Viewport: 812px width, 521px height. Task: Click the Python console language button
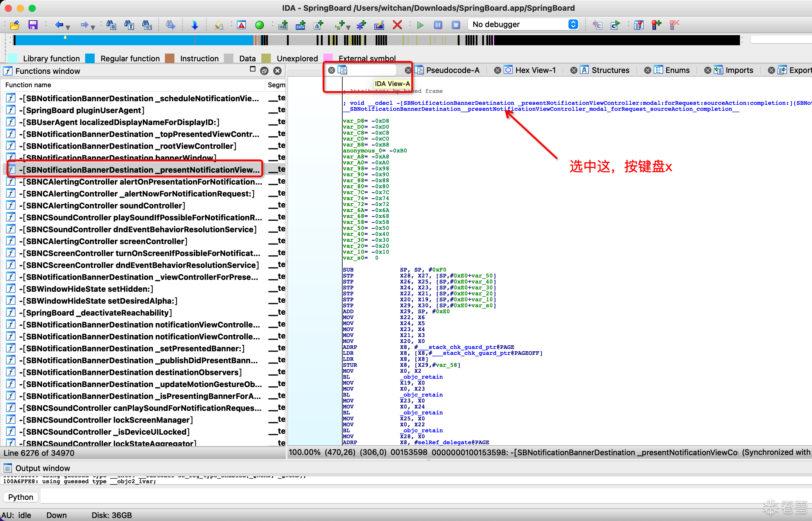tap(21, 497)
